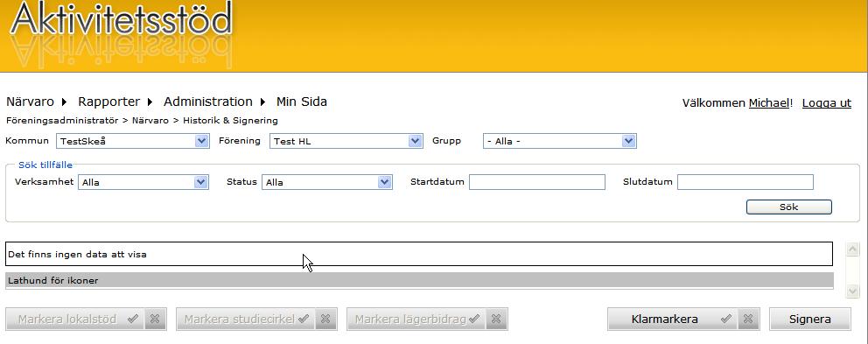Open the Rapporter menu

point(109,102)
